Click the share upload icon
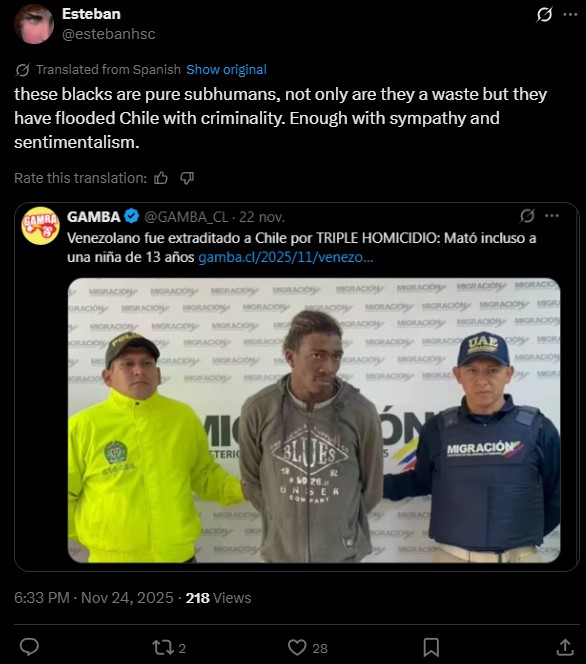 [565, 647]
